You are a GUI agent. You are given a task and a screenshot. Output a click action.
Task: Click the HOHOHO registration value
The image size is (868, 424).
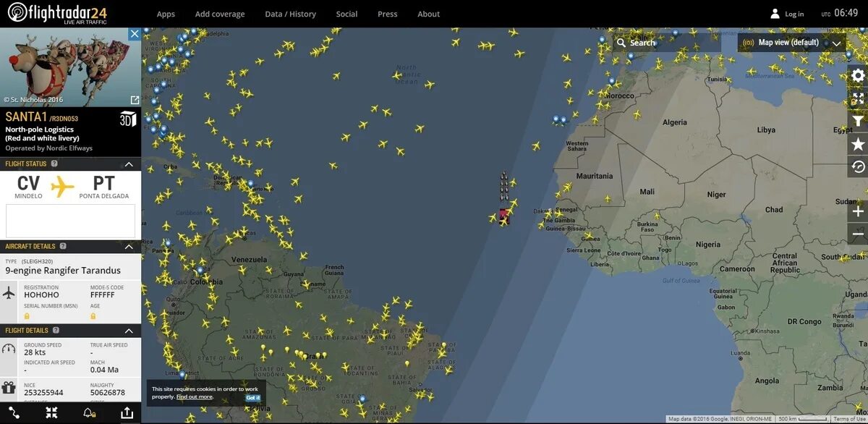pos(41,295)
